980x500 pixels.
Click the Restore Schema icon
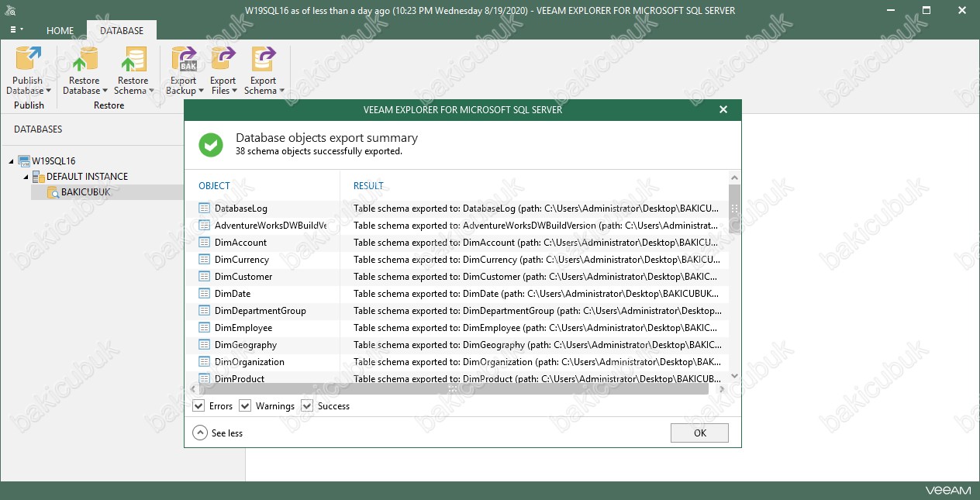133,59
